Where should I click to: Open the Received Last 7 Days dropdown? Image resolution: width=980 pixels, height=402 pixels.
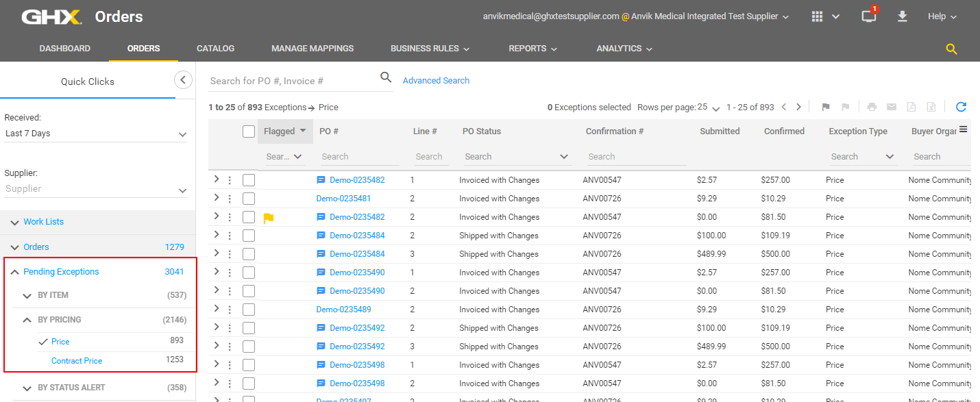pyautogui.click(x=96, y=134)
